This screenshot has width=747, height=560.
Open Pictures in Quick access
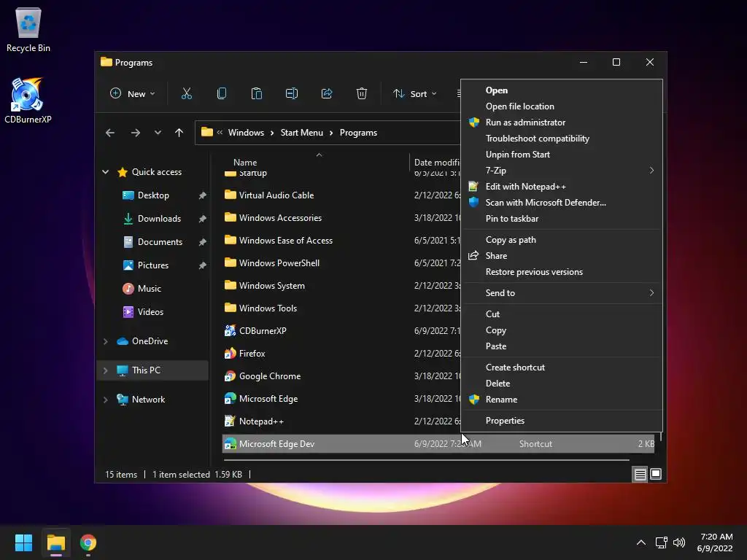pyautogui.click(x=153, y=265)
